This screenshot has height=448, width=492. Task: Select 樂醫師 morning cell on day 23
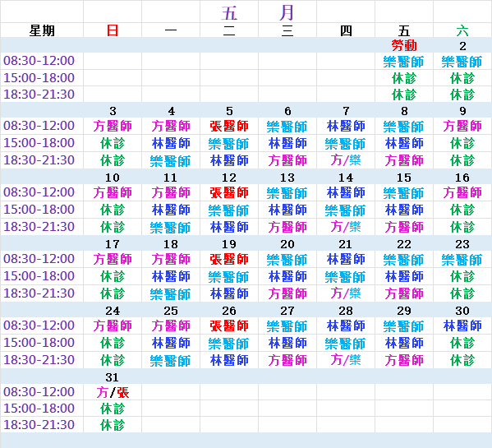point(462,260)
